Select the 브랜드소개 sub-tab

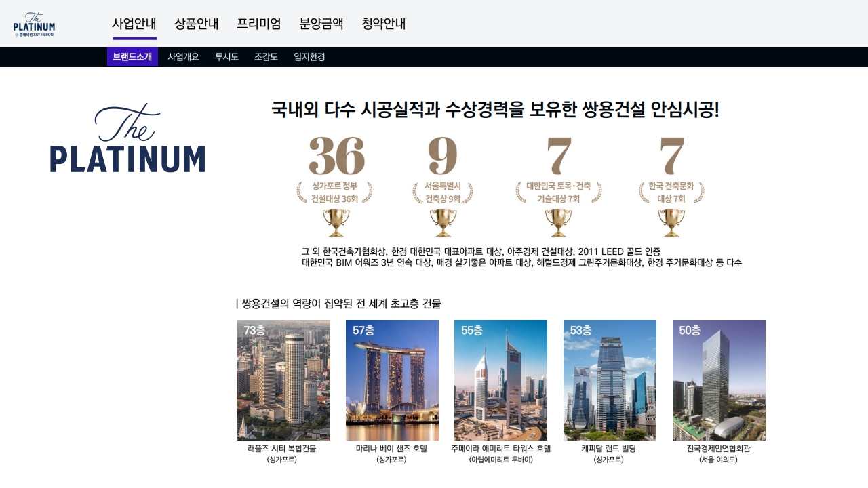[x=132, y=57]
